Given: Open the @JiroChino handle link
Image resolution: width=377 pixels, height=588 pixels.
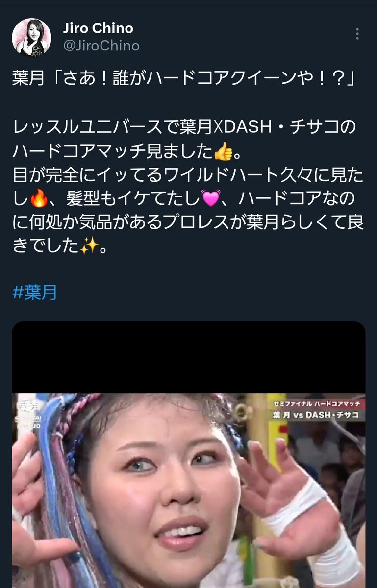Looking at the screenshot, I should click(x=101, y=46).
